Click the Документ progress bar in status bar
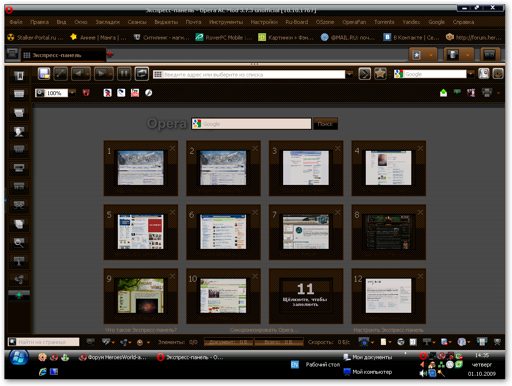The width and height of the screenshot is (512, 386). [x=228, y=342]
